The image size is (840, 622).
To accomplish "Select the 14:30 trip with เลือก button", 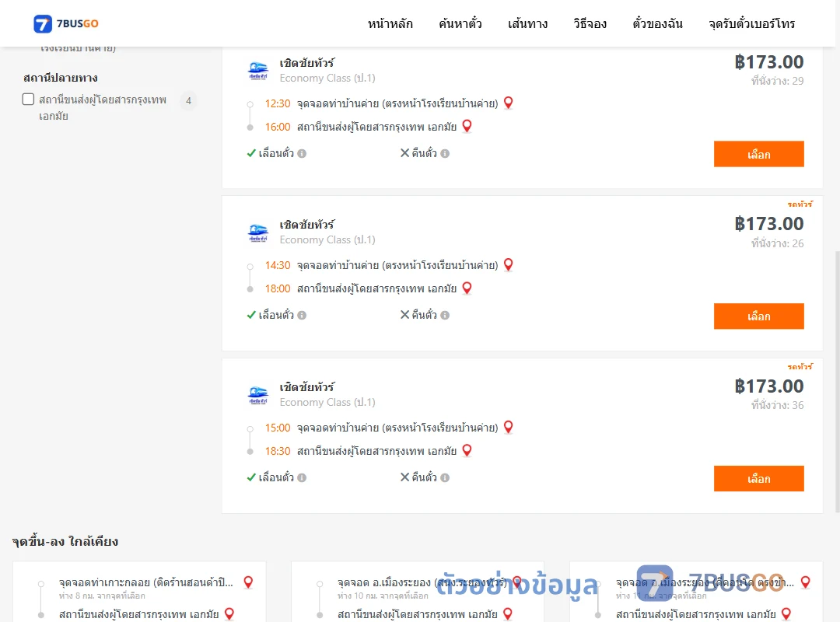I will (x=758, y=316).
